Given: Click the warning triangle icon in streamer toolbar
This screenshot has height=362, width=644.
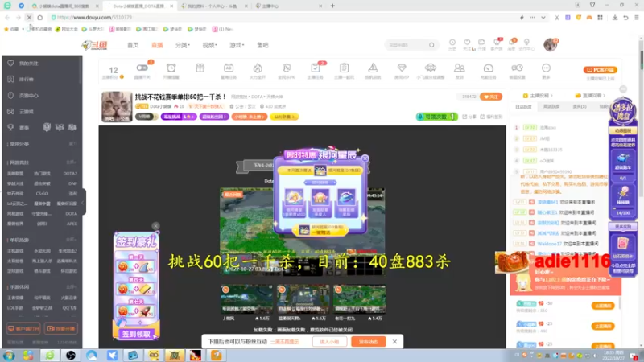Looking at the screenshot, I should pos(373,68).
